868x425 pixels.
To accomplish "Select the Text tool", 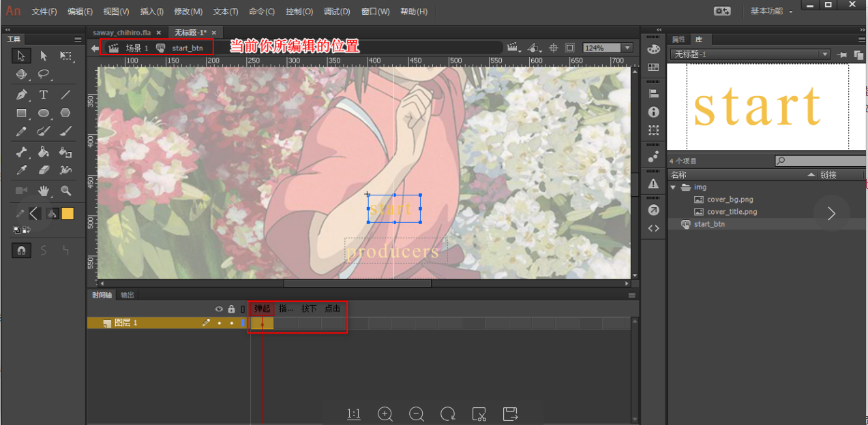I will tap(44, 95).
